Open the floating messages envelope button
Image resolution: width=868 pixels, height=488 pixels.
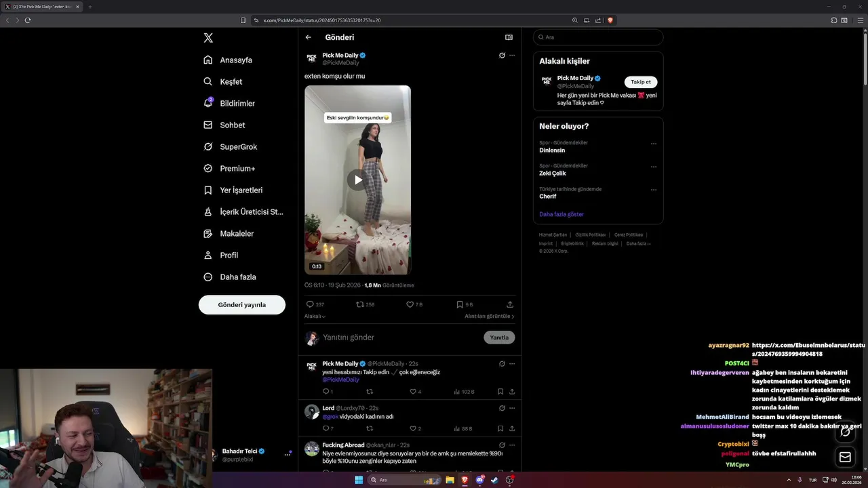pyautogui.click(x=845, y=457)
